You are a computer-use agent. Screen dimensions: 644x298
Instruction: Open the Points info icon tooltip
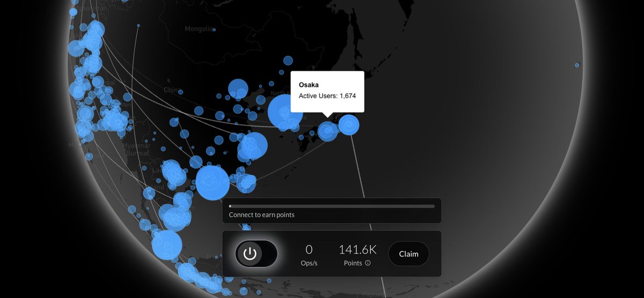click(368, 263)
